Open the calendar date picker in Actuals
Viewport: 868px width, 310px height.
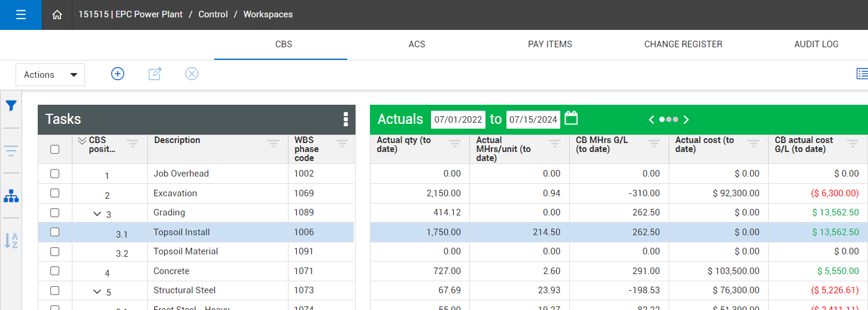[x=571, y=118]
